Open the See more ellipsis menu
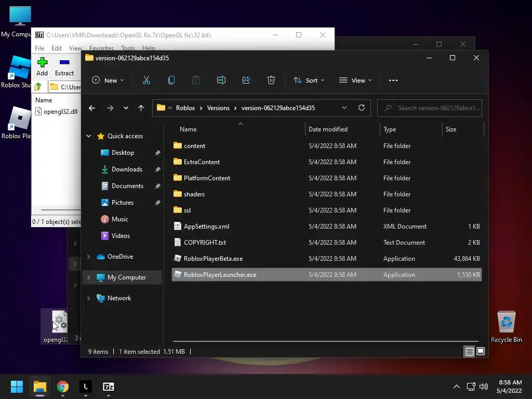 point(393,81)
